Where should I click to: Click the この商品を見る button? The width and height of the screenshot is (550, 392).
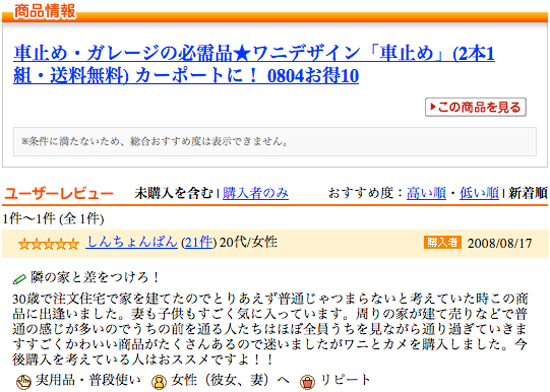(476, 107)
